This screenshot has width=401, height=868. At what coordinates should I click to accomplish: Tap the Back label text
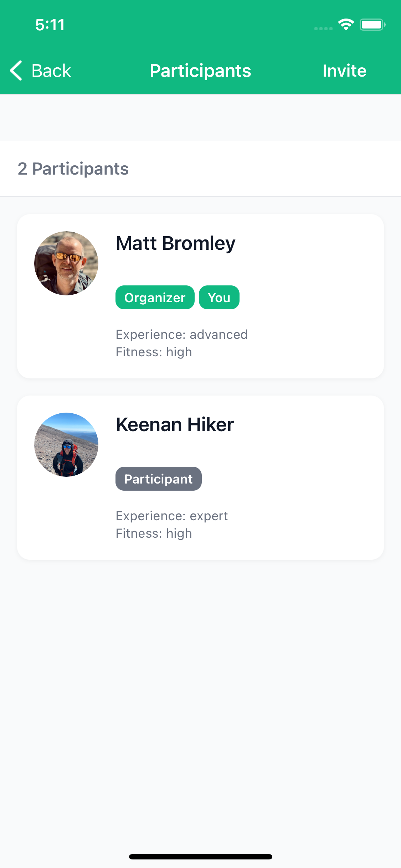pos(51,71)
